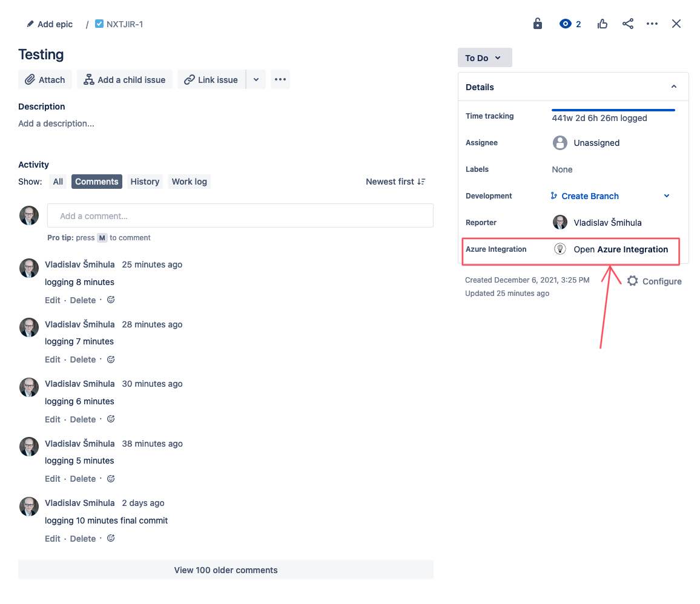The width and height of the screenshot is (700, 604).
Task: Open the three-dot menu next to Link issue
Action: [x=280, y=79]
